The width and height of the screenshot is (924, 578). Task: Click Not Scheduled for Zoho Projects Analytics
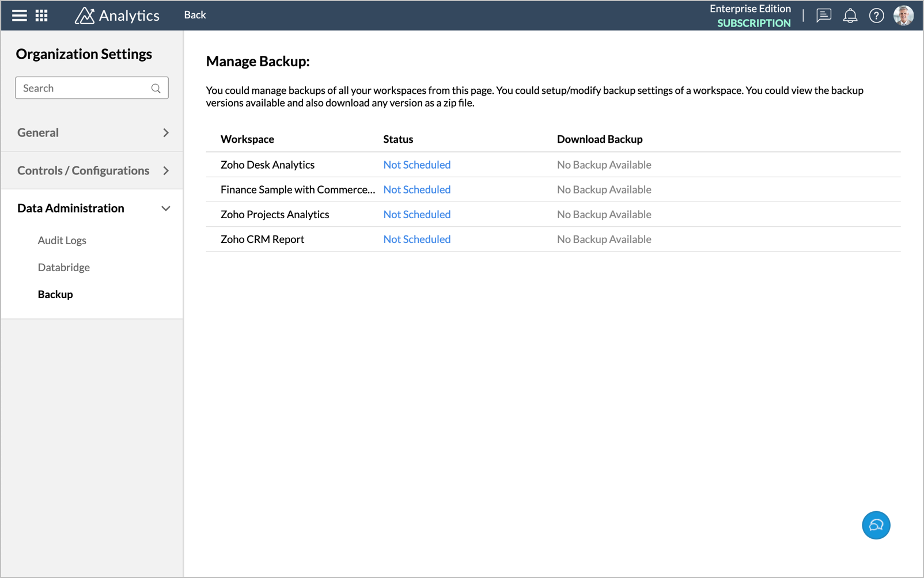[417, 214]
